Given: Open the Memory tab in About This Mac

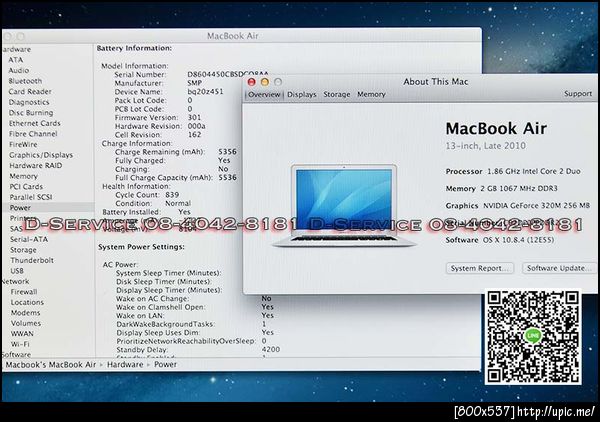Looking at the screenshot, I should point(371,94).
